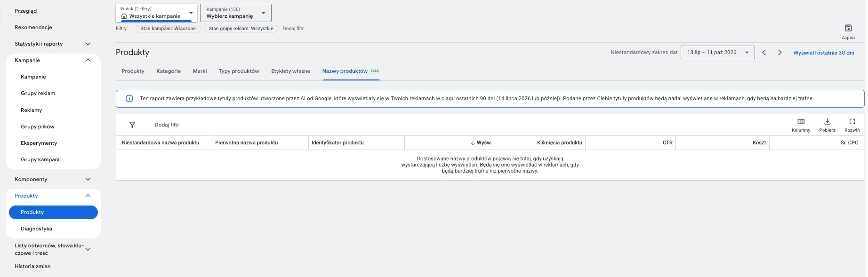Sort by Wyśw. column header
Screen dimensions: 868x277
484,142
